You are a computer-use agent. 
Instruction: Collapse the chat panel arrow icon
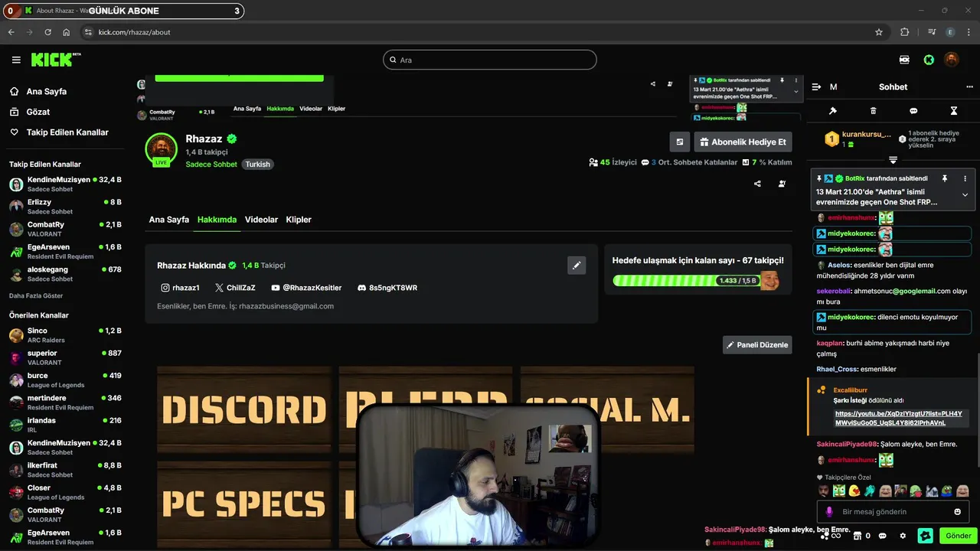816,87
